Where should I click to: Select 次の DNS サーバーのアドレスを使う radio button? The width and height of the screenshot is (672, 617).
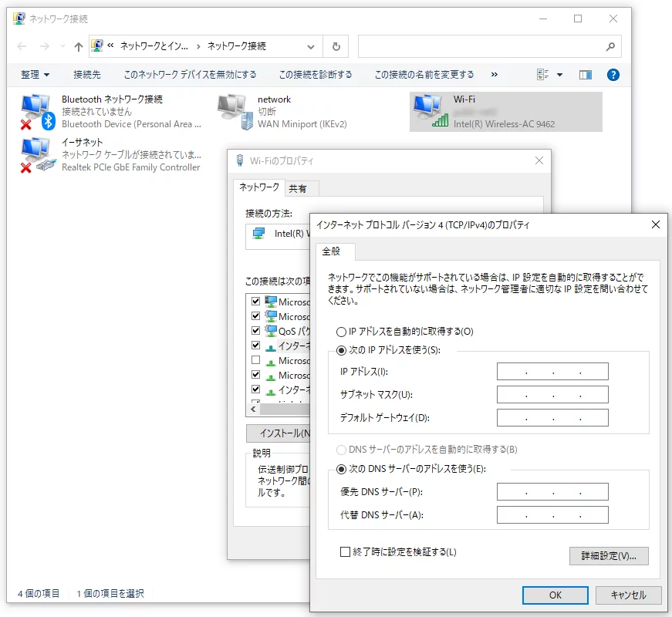(x=341, y=469)
